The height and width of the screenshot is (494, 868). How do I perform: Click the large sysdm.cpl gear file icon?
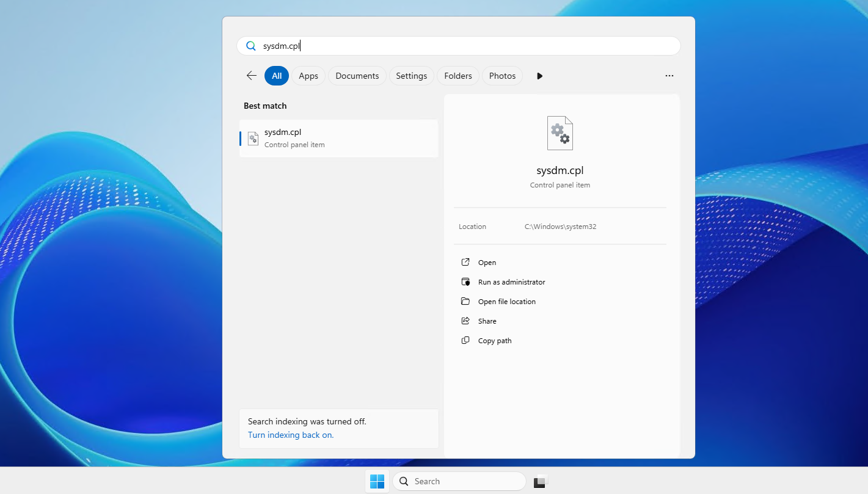point(560,133)
